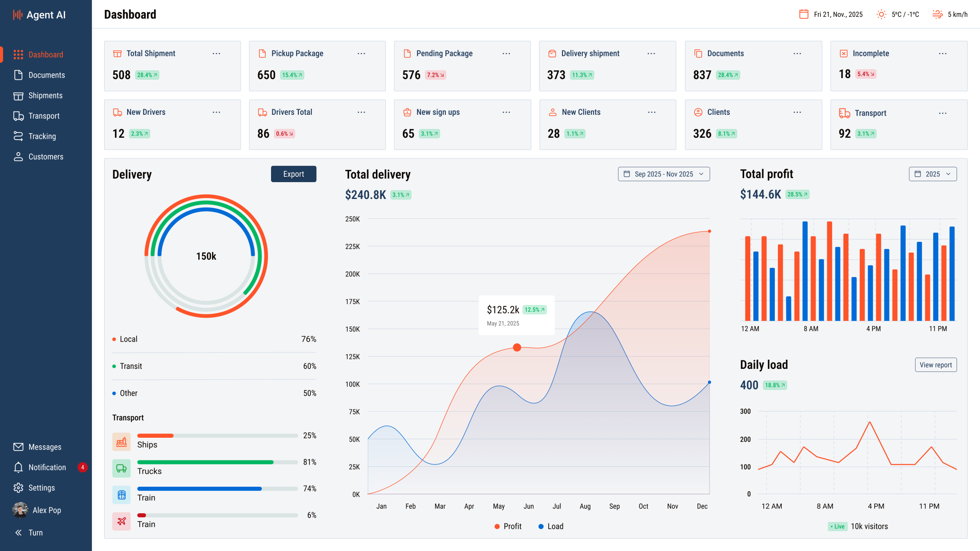Viewport: 980px width, 551px height.
Task: Open the New Clients card options menu
Action: [652, 112]
